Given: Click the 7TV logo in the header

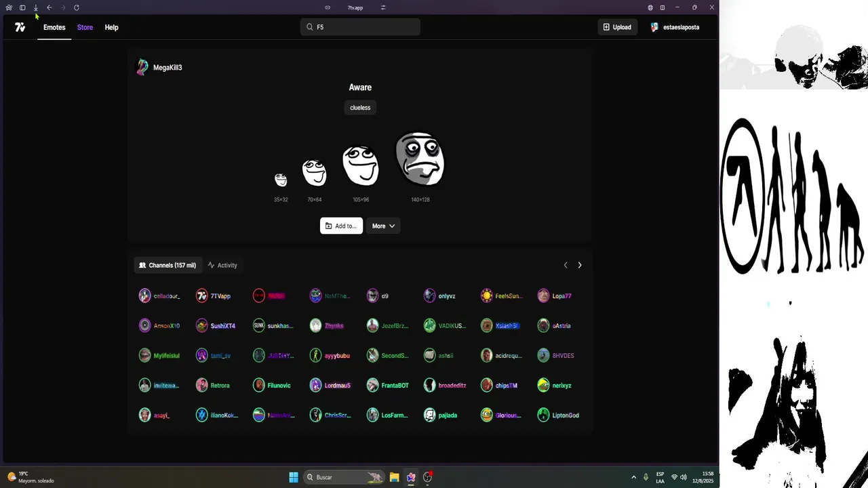Looking at the screenshot, I should pyautogui.click(x=20, y=27).
